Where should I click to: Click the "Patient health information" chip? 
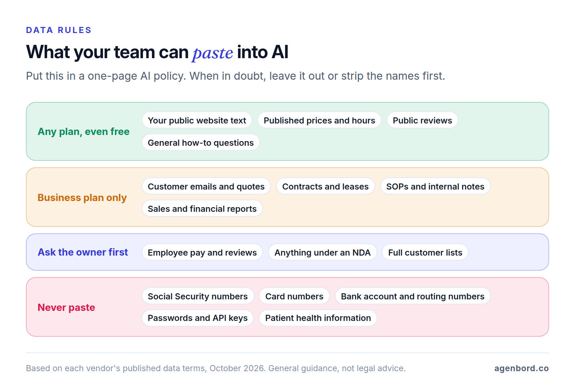[x=318, y=318]
